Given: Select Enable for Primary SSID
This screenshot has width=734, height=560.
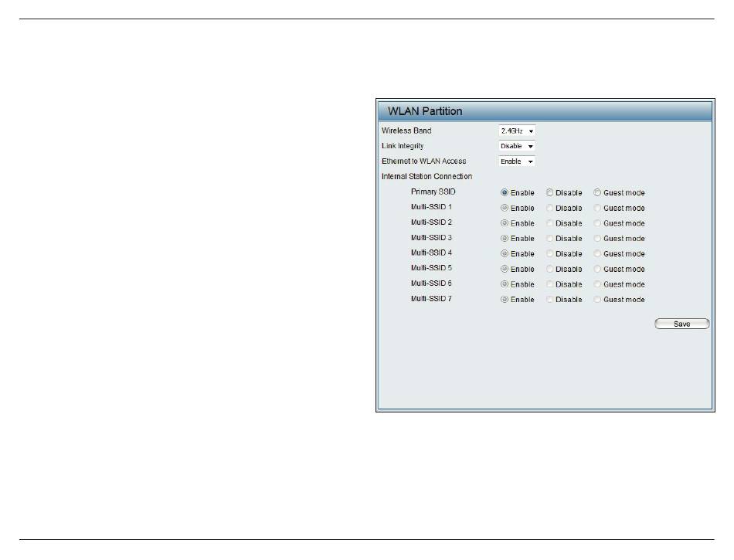Looking at the screenshot, I should click(x=505, y=193).
